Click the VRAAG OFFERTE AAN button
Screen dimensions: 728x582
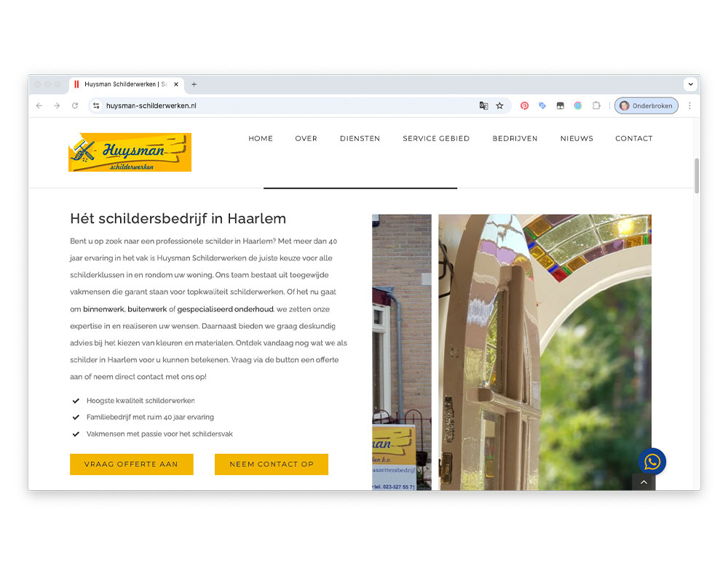(x=131, y=464)
